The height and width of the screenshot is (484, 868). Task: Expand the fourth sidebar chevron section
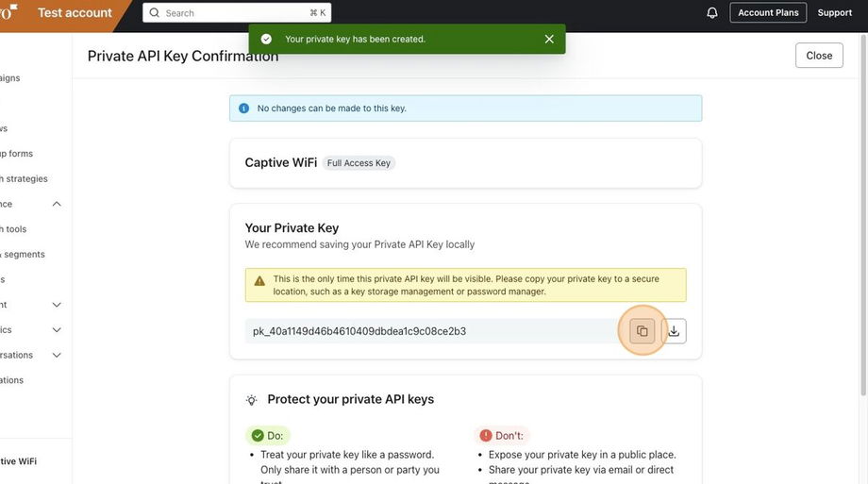(x=57, y=356)
